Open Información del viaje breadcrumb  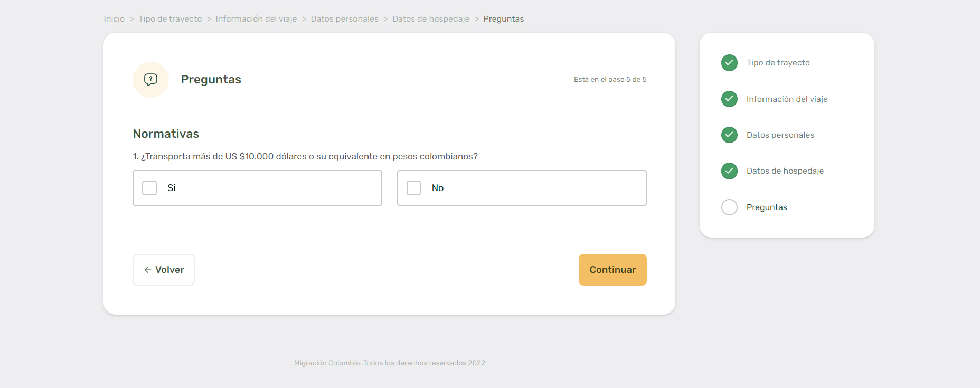256,19
